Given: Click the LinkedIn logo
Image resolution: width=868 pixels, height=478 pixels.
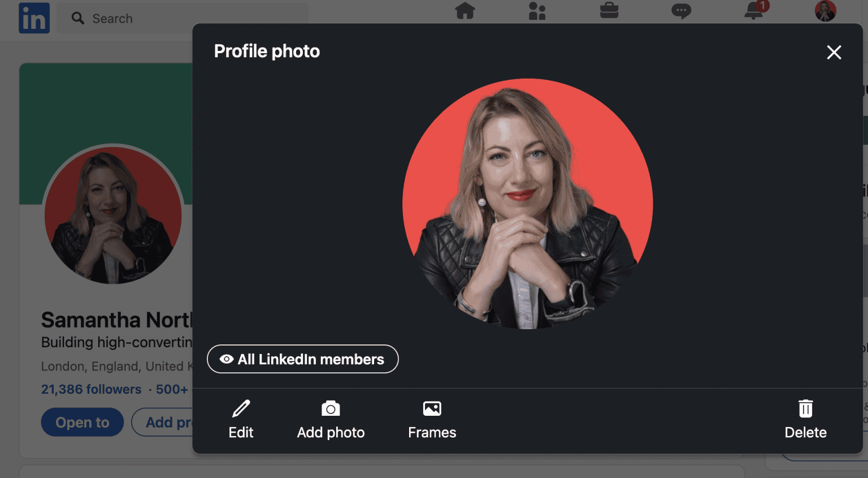Looking at the screenshot, I should pyautogui.click(x=34, y=18).
